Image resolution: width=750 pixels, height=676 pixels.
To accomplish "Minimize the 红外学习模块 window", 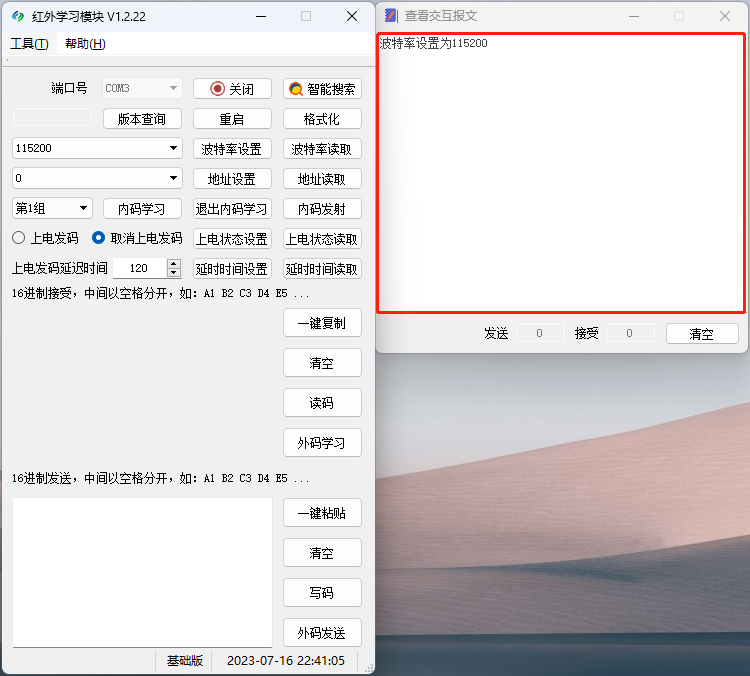I will pyautogui.click(x=261, y=16).
